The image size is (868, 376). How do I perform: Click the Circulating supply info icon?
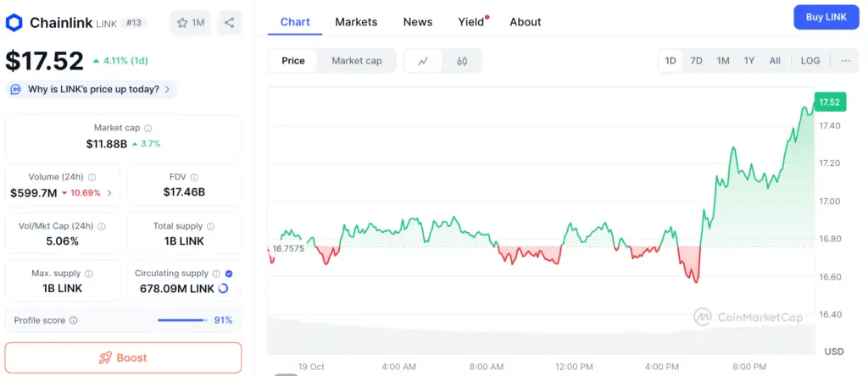tap(216, 274)
